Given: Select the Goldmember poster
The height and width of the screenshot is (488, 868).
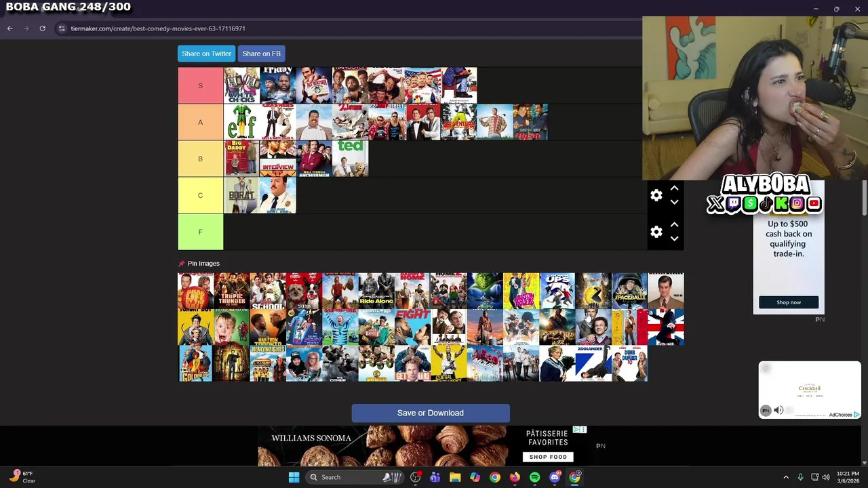Looking at the screenshot, I should (196, 364).
